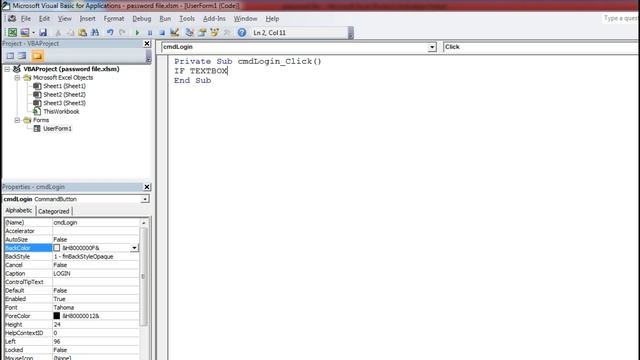Click the View Microsoft Excel toolbar icon
This screenshot has width=640, height=360.
(x=12, y=33)
